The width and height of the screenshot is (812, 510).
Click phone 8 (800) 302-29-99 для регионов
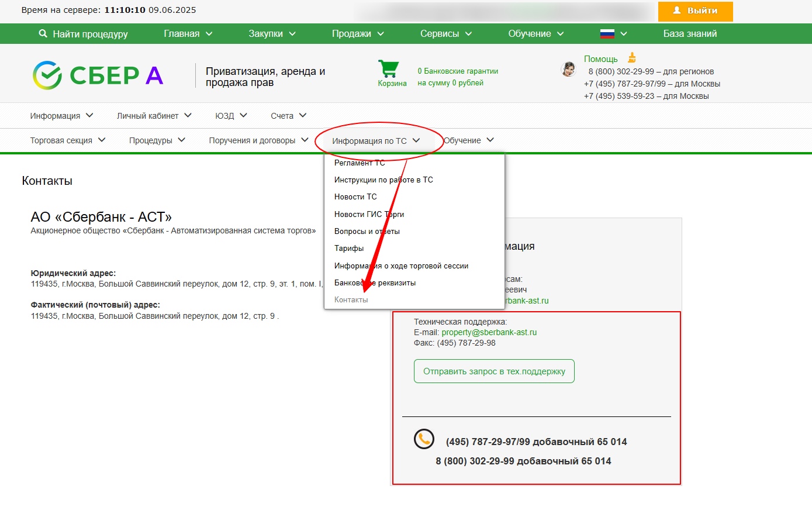click(x=651, y=71)
